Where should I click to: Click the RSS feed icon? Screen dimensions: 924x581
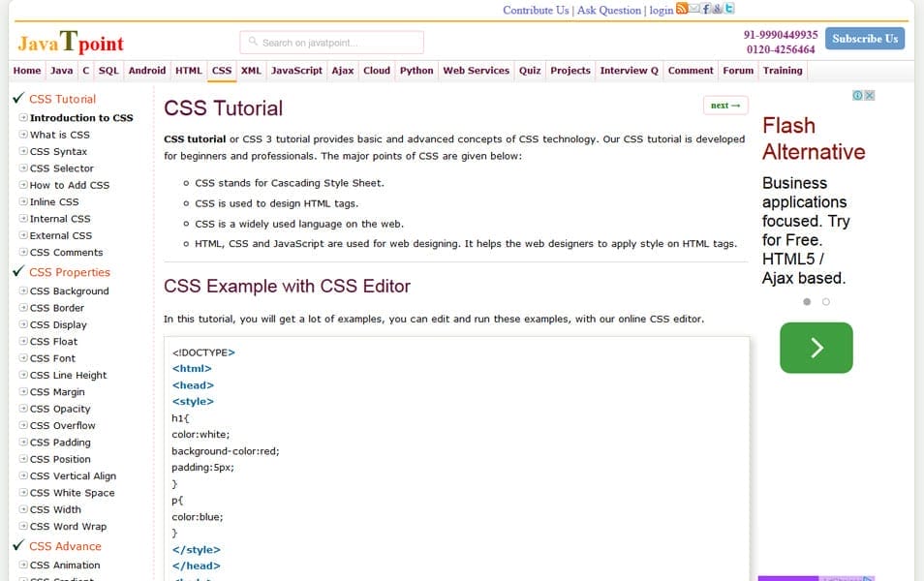(x=682, y=9)
